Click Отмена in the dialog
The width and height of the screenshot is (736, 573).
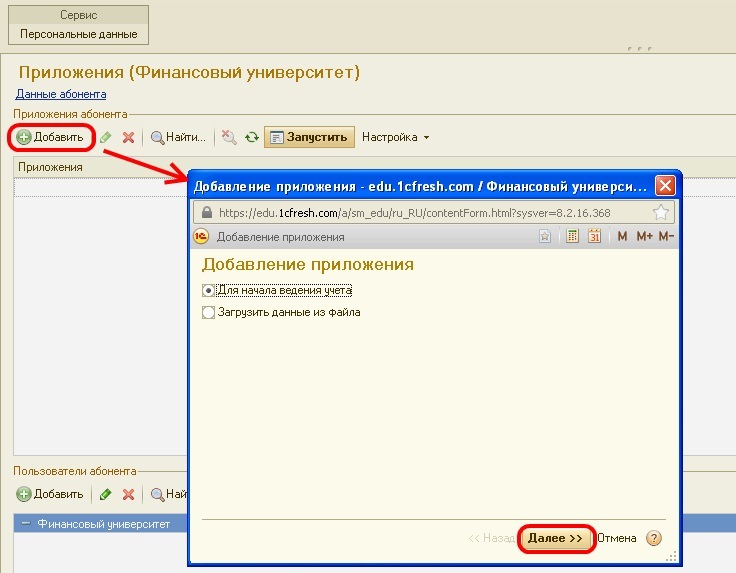(x=617, y=538)
